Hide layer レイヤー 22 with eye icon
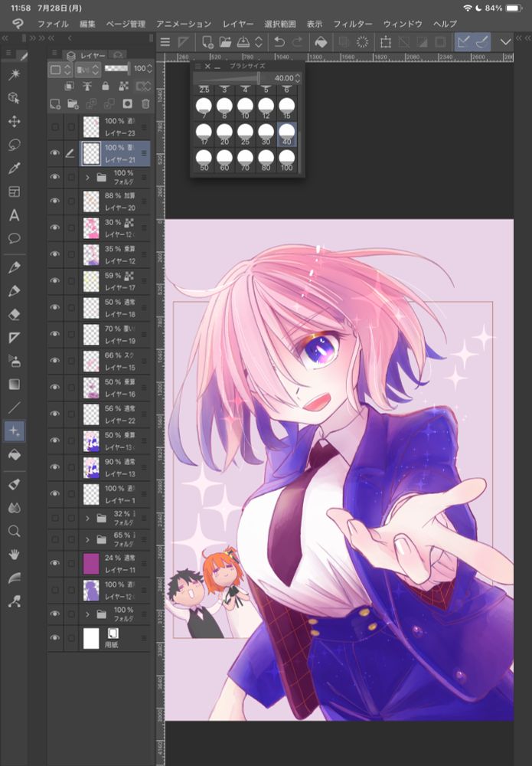 [x=54, y=414]
